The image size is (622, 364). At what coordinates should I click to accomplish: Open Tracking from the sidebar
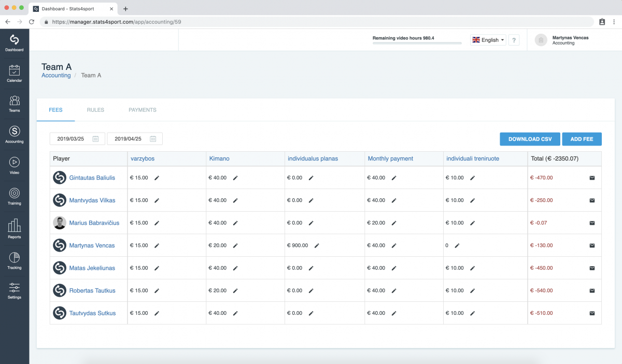coord(15,260)
